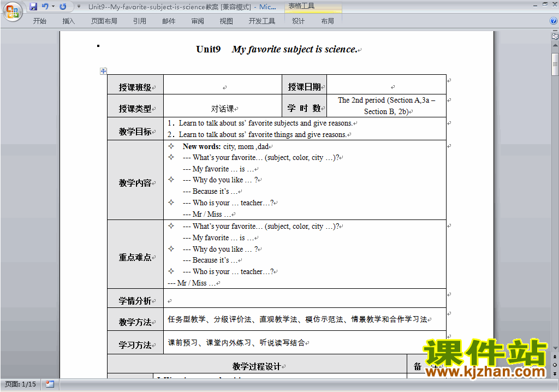The image size is (559, 392).
Task: Open the 插入 ribbon tab
Action: click(68, 21)
